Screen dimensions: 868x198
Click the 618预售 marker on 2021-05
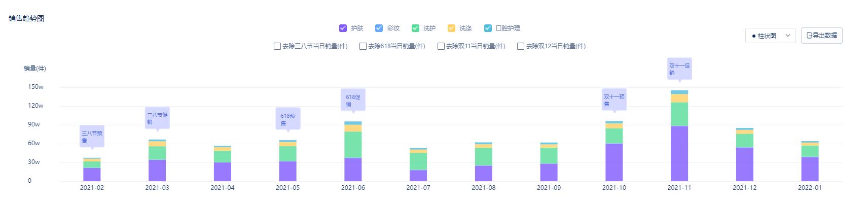[288, 120]
